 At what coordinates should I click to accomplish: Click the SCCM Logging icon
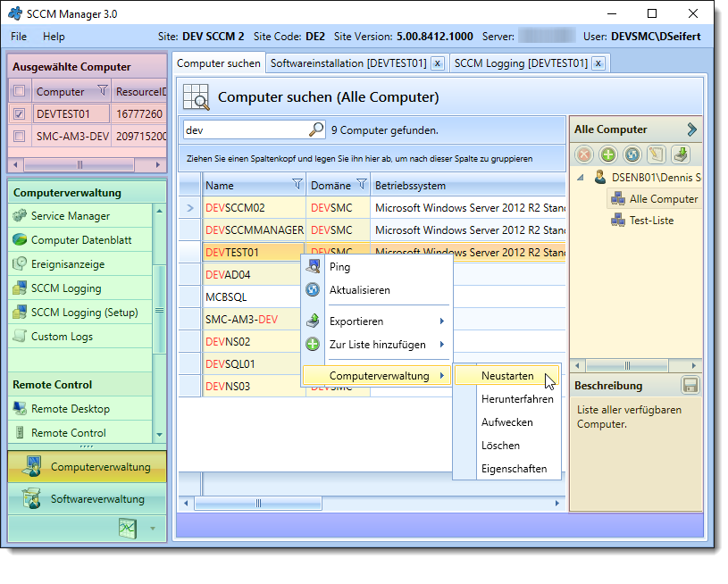(20, 288)
